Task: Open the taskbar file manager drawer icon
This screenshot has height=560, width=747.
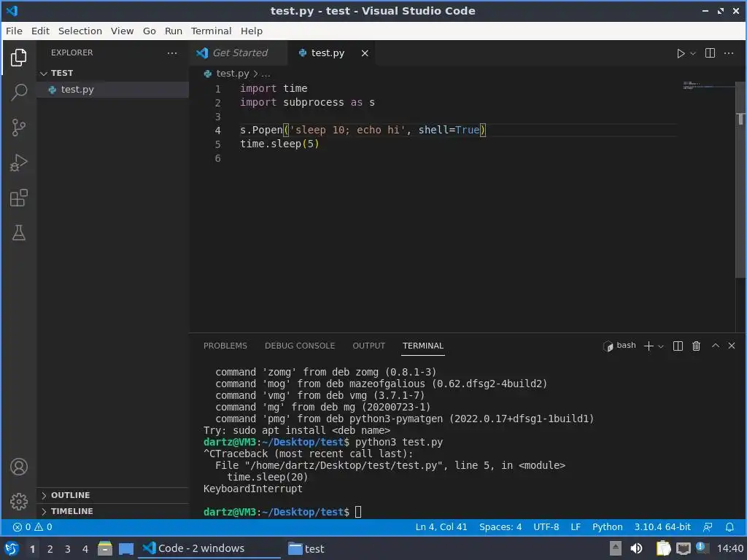Action: point(105,548)
